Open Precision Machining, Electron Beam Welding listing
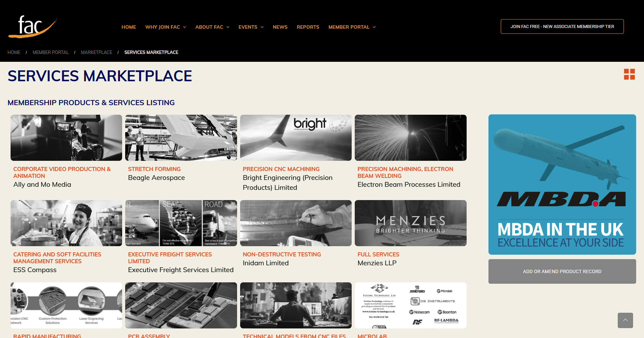This screenshot has width=644, height=338. [405, 172]
